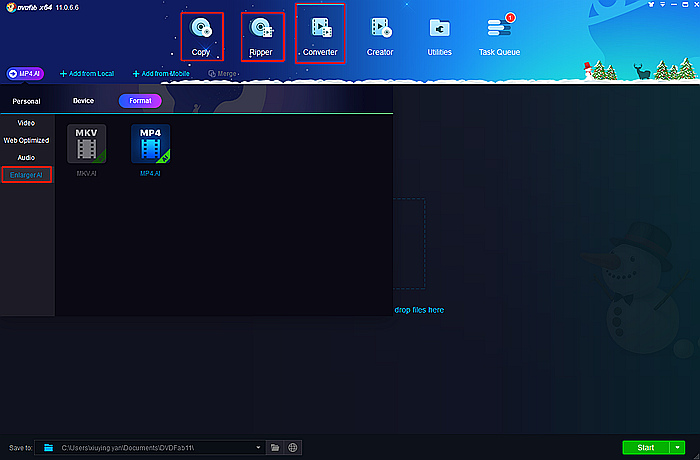Open the Start button dropdown arrow

tap(679, 447)
